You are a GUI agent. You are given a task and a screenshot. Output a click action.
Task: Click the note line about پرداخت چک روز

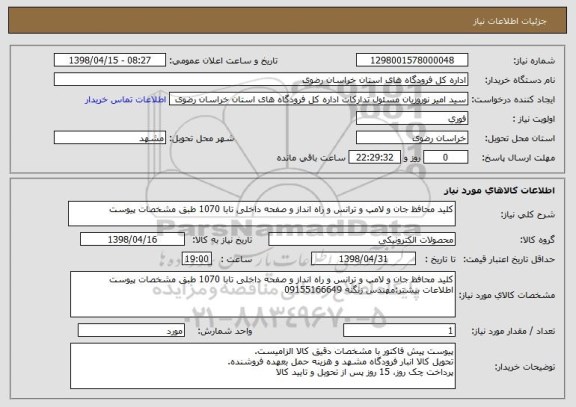(365, 372)
